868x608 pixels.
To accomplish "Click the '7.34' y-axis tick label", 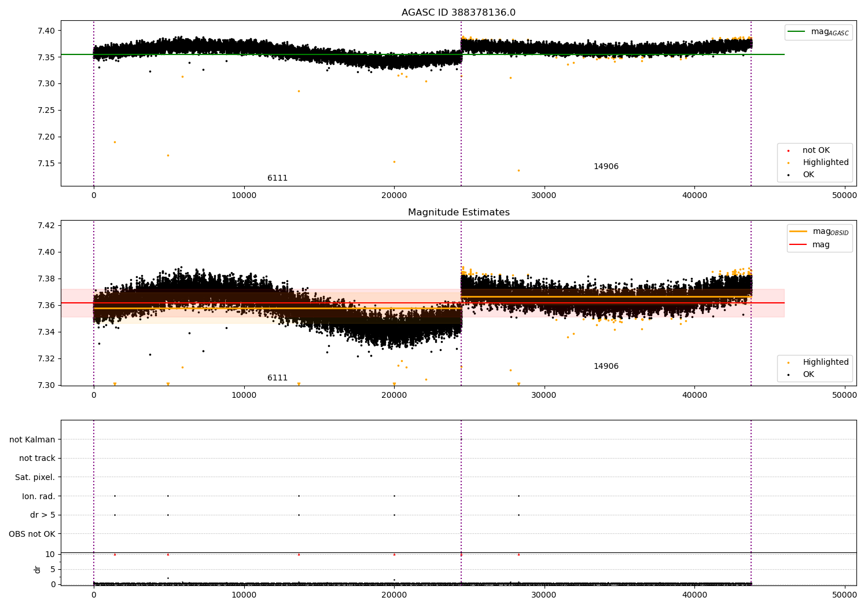I will [46, 332].
